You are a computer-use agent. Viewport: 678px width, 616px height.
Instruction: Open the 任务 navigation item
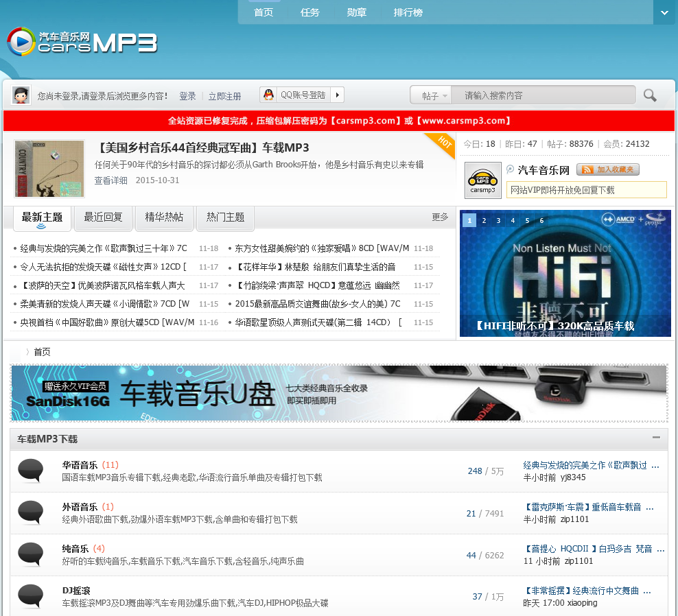[x=309, y=12]
